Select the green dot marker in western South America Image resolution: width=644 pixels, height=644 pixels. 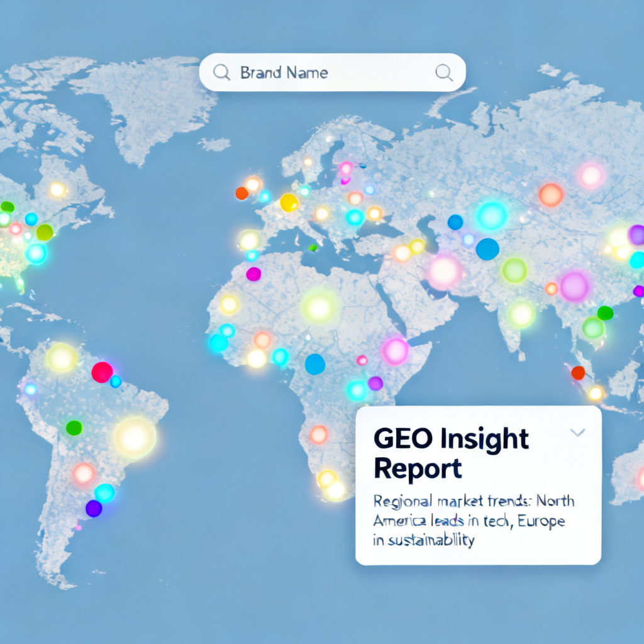[x=74, y=428]
